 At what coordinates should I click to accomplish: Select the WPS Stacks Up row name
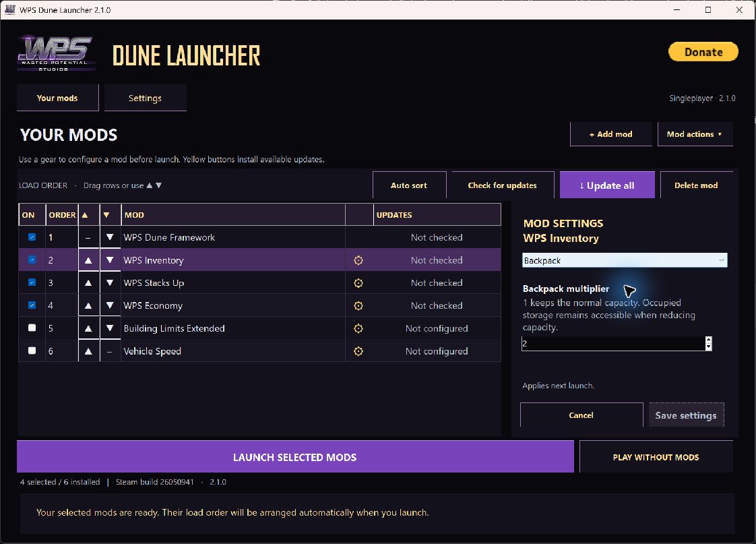(154, 283)
